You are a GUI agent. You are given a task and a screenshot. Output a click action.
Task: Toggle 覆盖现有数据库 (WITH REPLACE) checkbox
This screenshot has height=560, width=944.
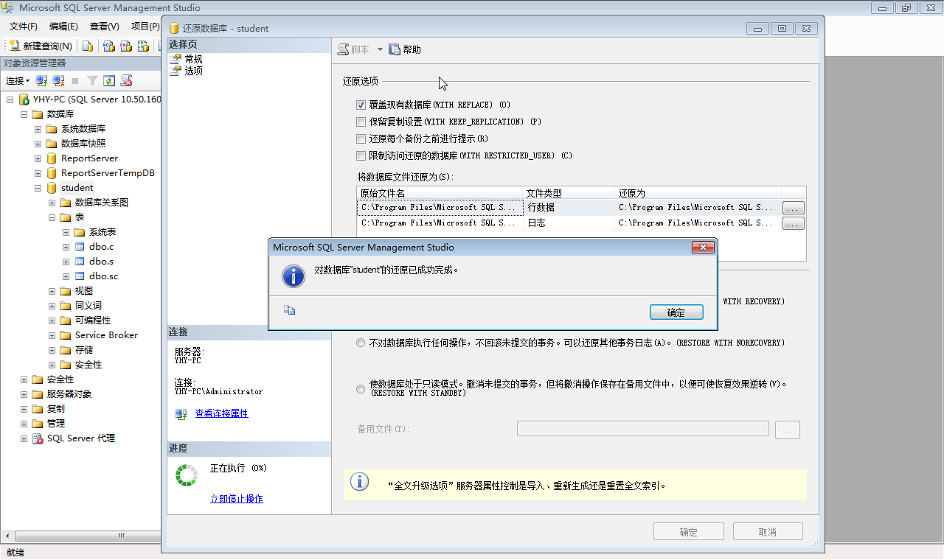[361, 105]
